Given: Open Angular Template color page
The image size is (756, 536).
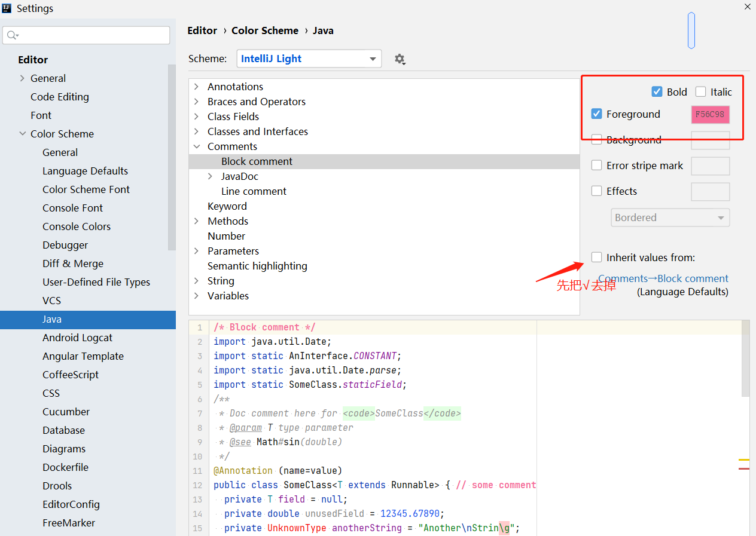Looking at the screenshot, I should coord(83,356).
